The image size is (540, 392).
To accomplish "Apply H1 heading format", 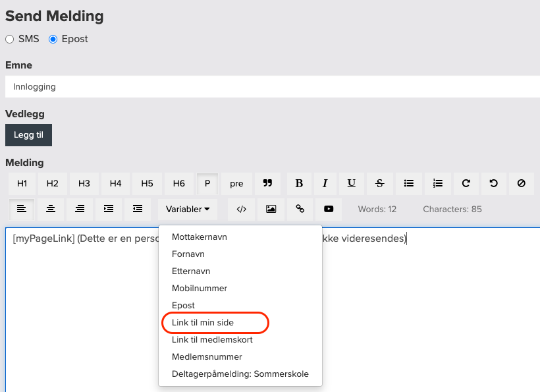I will [22, 184].
